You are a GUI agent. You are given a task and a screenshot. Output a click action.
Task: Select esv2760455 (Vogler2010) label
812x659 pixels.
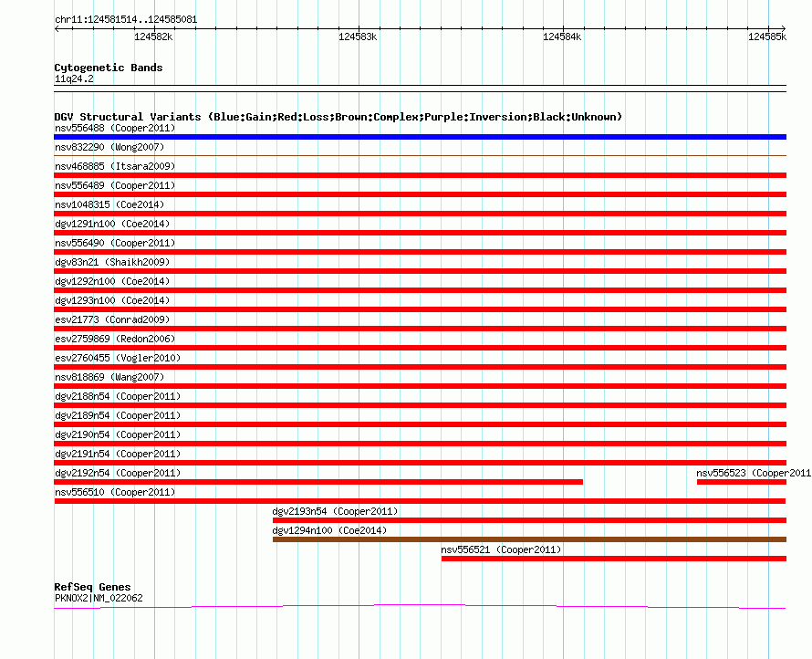[x=118, y=358]
